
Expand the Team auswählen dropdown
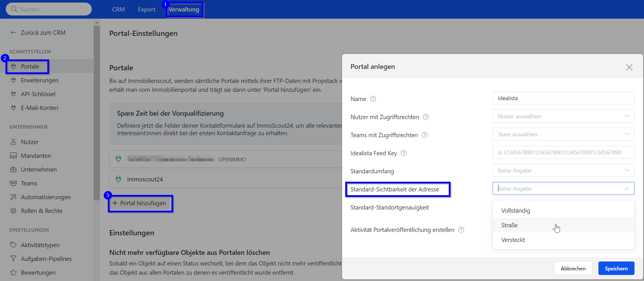coord(563,134)
